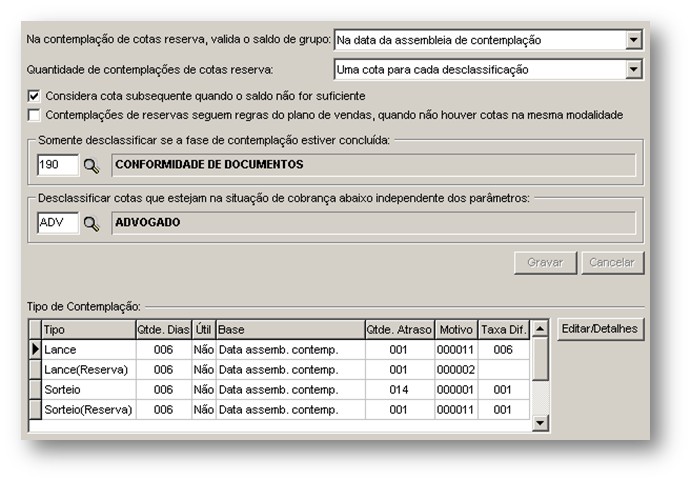The image size is (692, 482).
Task: Click Útil 'Não' cell in Lance row
Action: point(203,350)
